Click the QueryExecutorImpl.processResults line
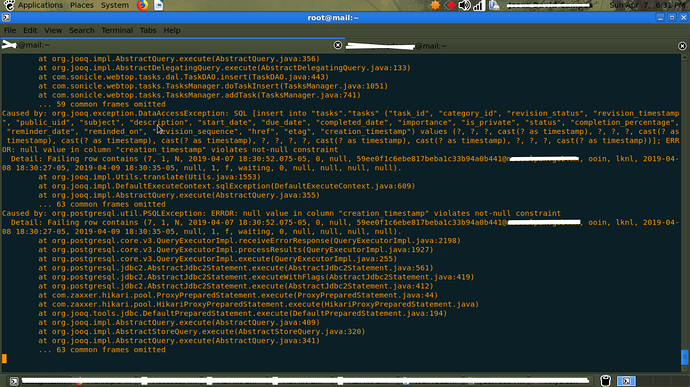690x387 pixels. 235,250
